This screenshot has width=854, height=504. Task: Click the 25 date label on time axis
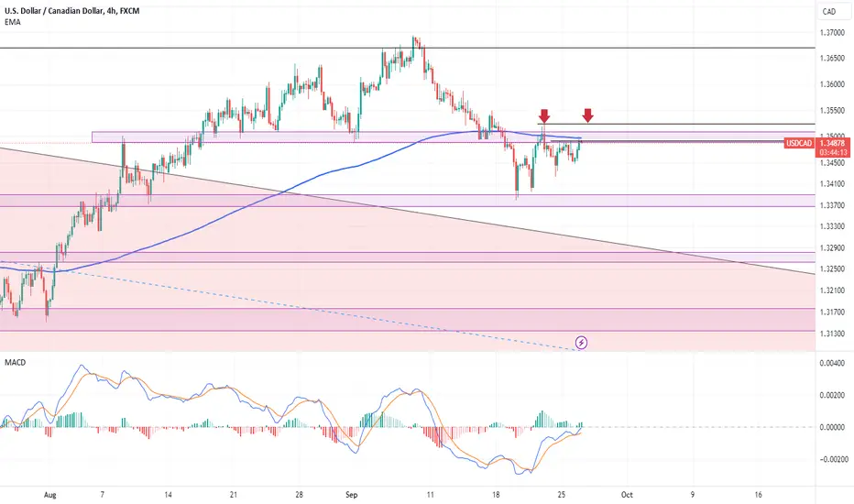[562, 495]
